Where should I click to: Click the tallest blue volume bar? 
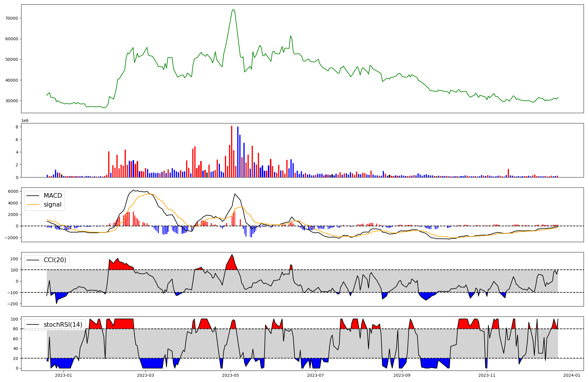click(238, 152)
